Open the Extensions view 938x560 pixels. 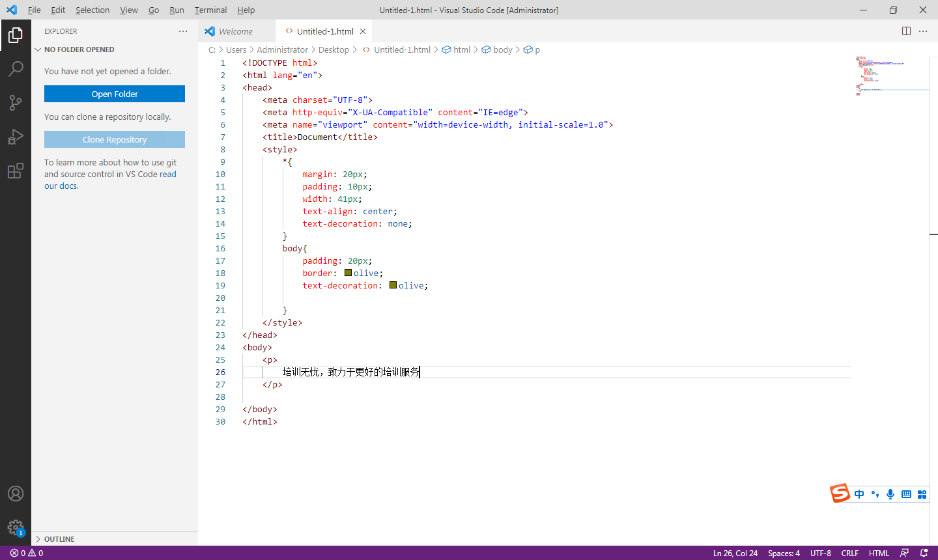pyautogui.click(x=16, y=170)
